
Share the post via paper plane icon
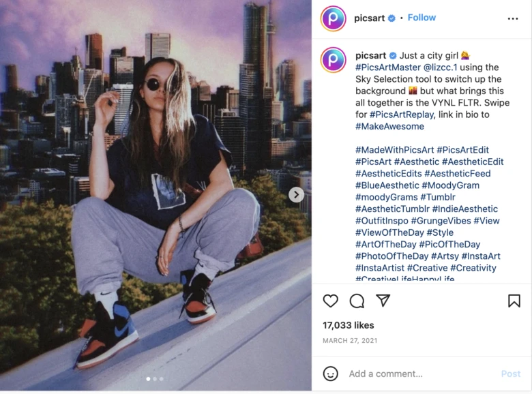pos(383,301)
